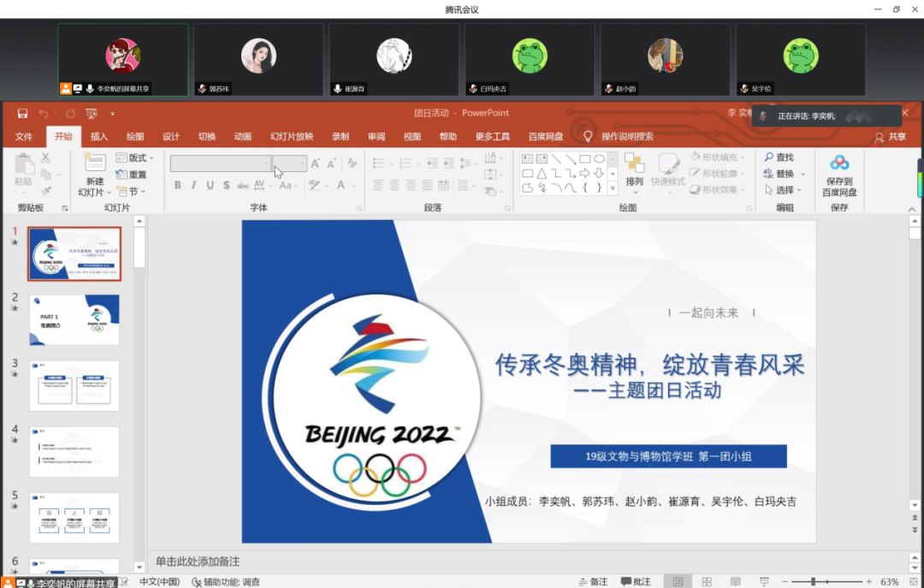Open Find (查找) in editing group
Screen dimensions: 924x588
pyautogui.click(x=779, y=157)
